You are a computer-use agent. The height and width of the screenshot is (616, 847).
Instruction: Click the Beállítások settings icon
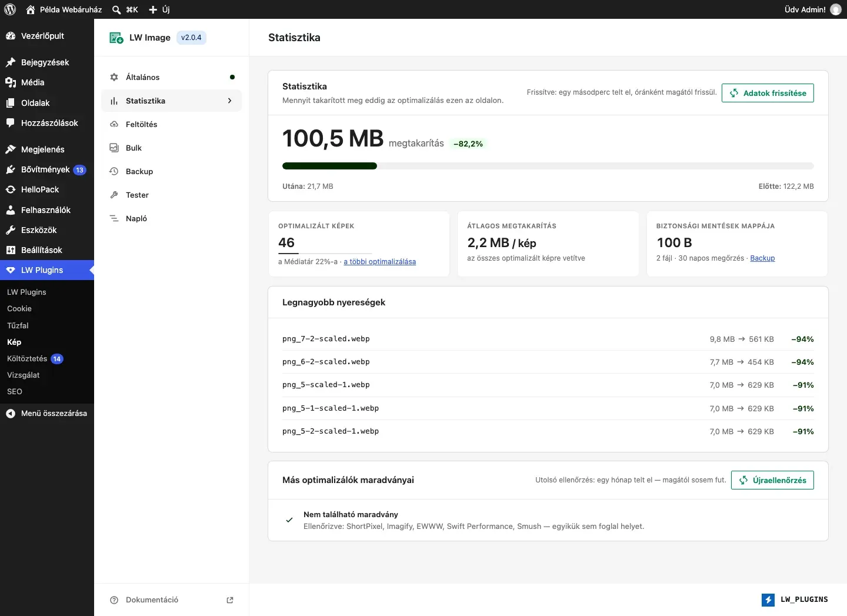tap(11, 250)
